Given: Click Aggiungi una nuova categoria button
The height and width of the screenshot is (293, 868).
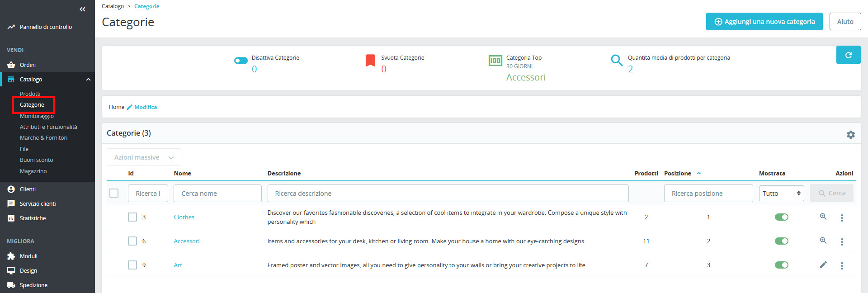Looking at the screenshot, I should (764, 22).
